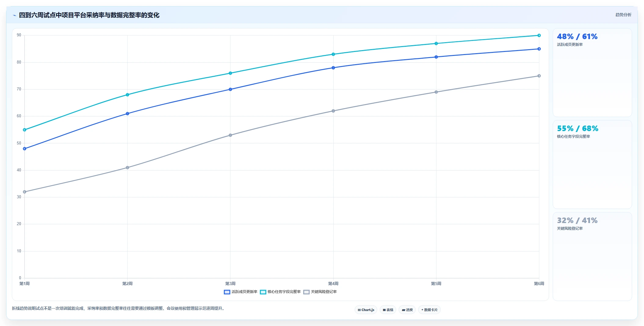Click the chart title 四到六周试点中项目平台采纳率与数据完整率的变化
The height and width of the screenshot is (326, 644).
89,15
